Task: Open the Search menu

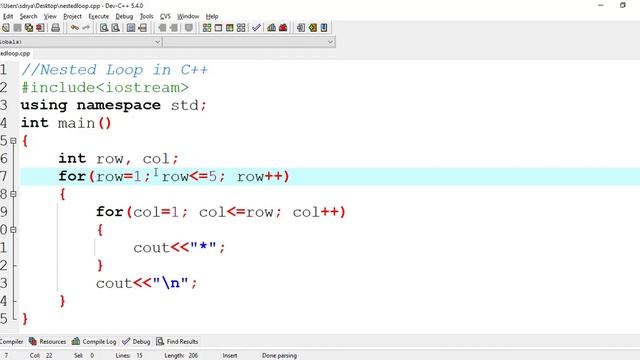Action: coord(28,16)
